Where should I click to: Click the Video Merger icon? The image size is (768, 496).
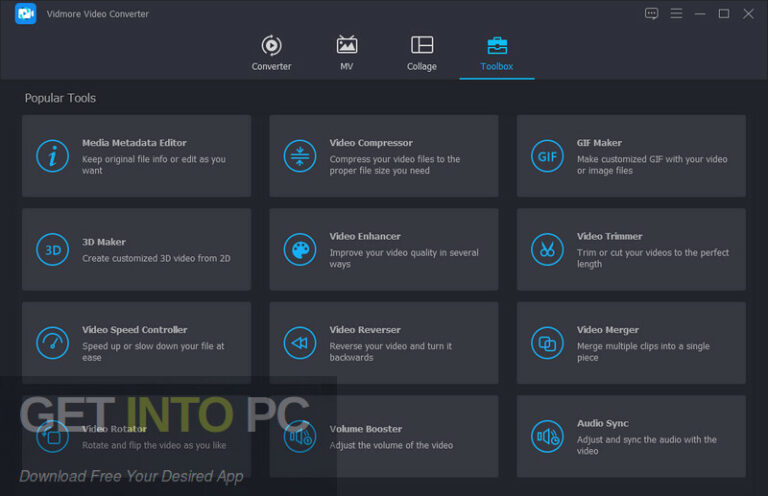pos(547,343)
